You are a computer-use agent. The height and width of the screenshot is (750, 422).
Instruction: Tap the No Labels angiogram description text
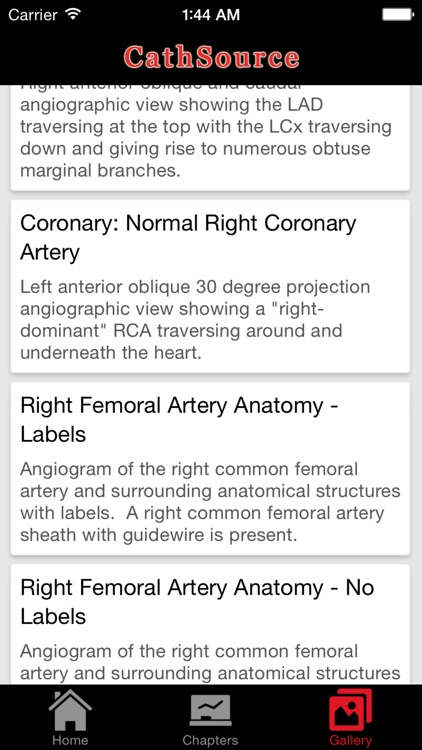(211, 662)
